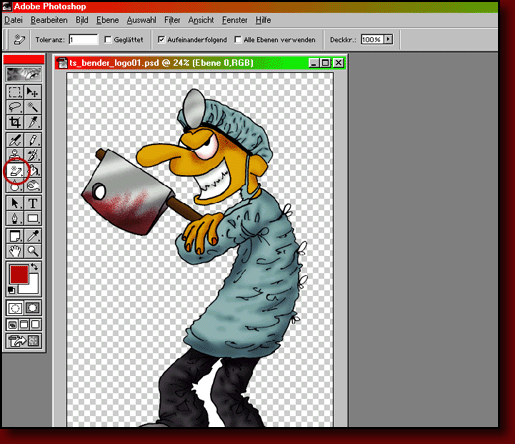Enable the Geglättet checkbox
The width and height of the screenshot is (515, 444).
point(108,40)
